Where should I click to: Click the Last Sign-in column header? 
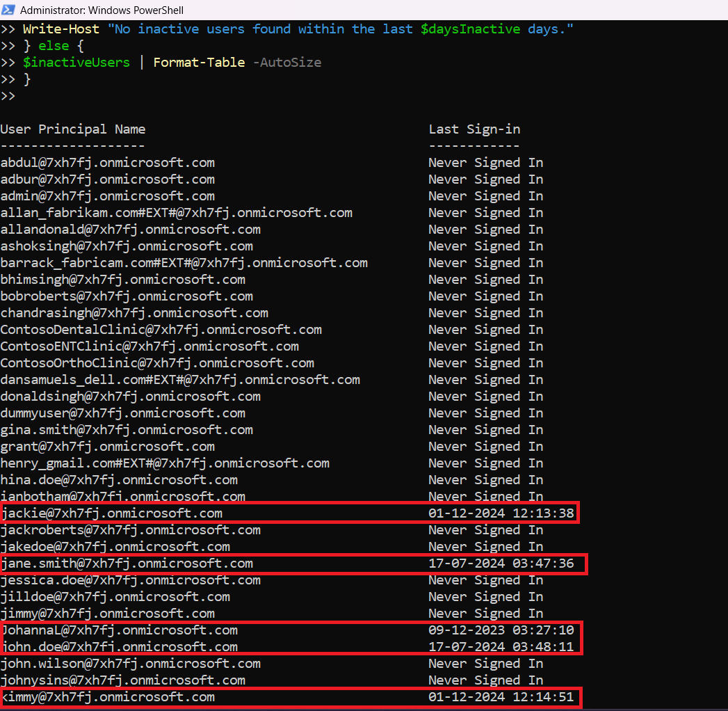(x=474, y=129)
